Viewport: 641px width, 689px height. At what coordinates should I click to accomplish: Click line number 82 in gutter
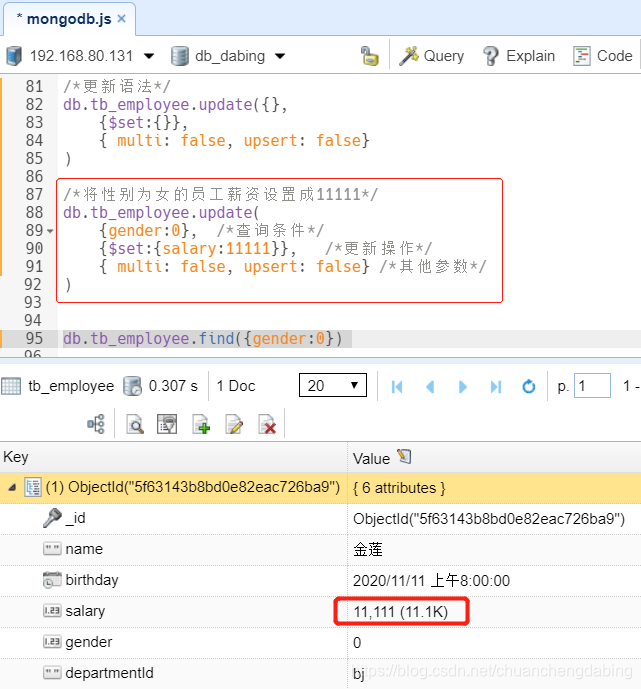pos(34,105)
